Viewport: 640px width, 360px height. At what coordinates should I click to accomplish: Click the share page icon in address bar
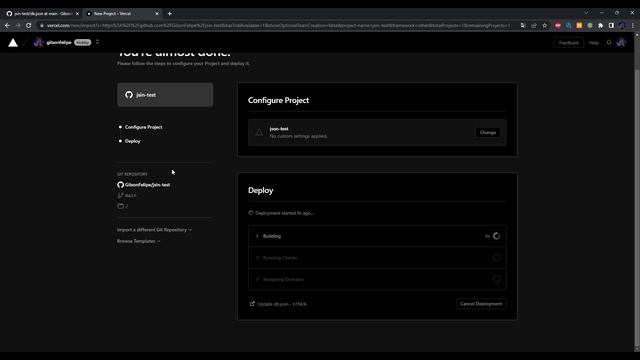tap(533, 25)
